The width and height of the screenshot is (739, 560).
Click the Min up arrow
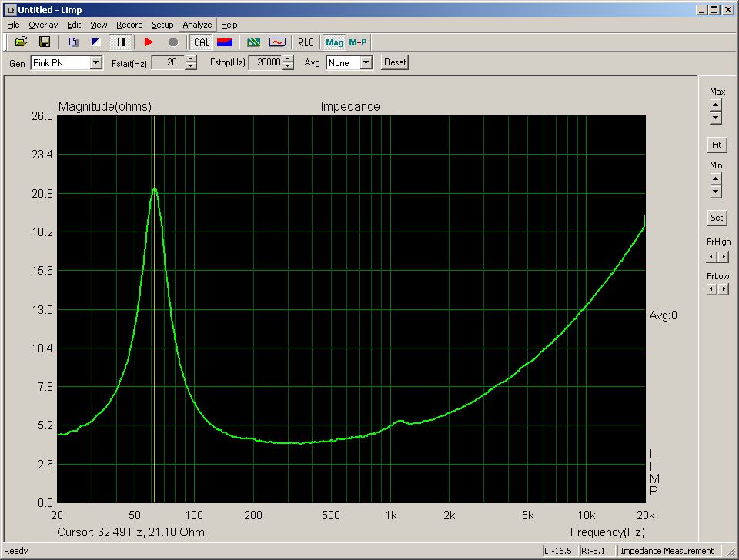pyautogui.click(x=715, y=179)
